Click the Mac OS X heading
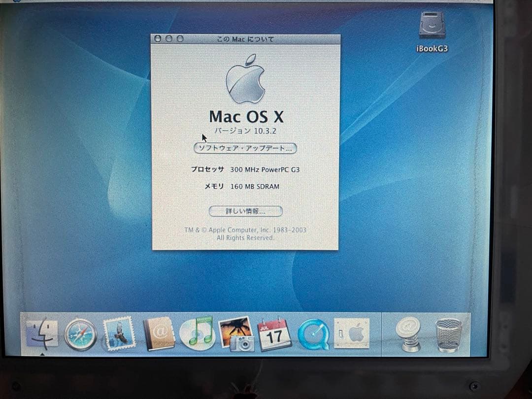Viewport: 532px width, 399px height. coord(246,117)
